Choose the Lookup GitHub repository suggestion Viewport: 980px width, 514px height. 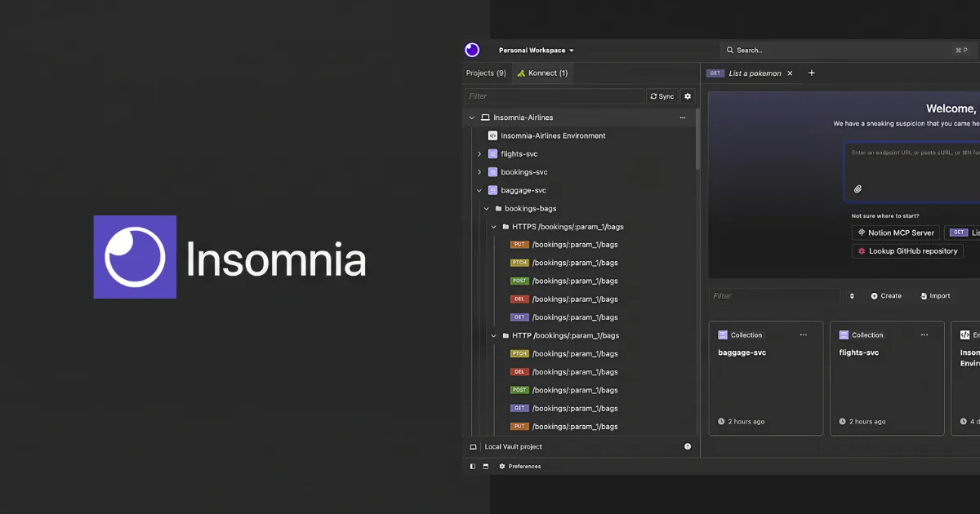pos(907,251)
